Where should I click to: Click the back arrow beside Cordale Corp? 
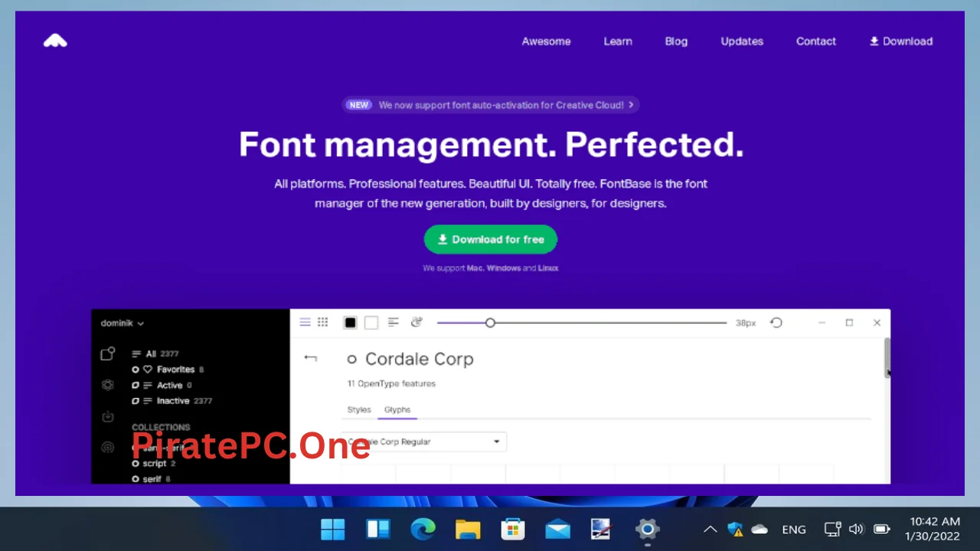click(x=310, y=358)
